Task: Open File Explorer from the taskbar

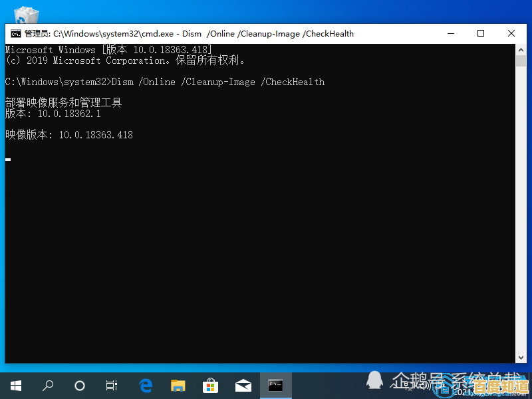Action: coord(178,386)
